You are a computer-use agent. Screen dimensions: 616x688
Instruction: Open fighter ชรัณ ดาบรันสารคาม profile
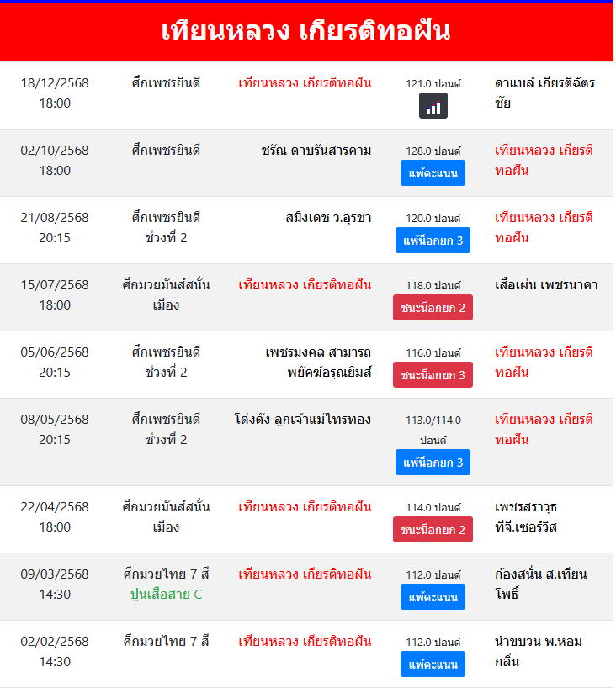[316, 151]
